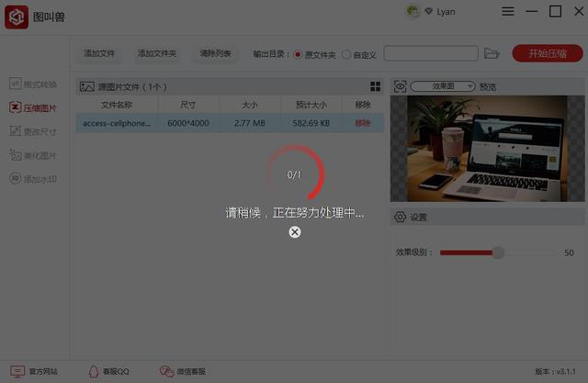The width and height of the screenshot is (588, 383).
Task: Cancel processing with the X circle button
Action: pyautogui.click(x=295, y=232)
